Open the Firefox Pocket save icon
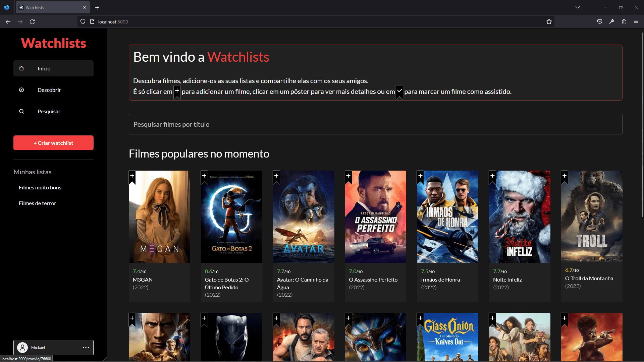This screenshot has width=644, height=362. 600,22
